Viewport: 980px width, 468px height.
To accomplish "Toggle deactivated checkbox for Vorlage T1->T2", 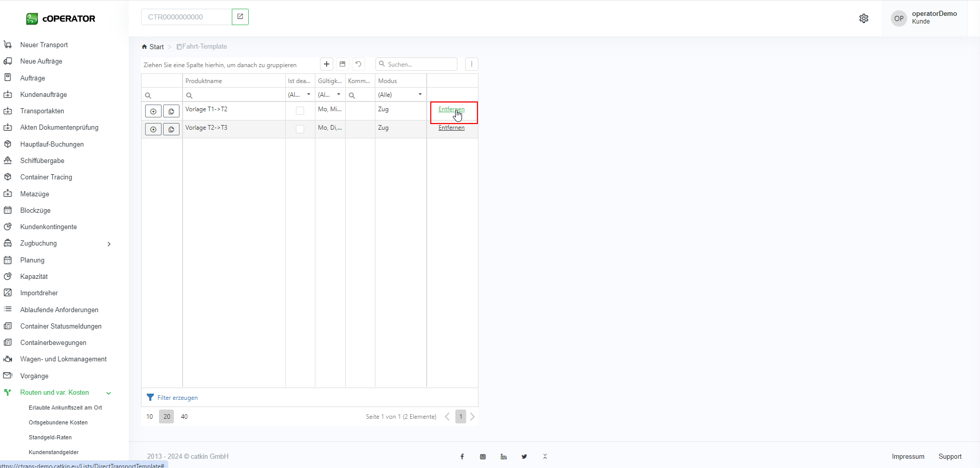I will pyautogui.click(x=300, y=111).
